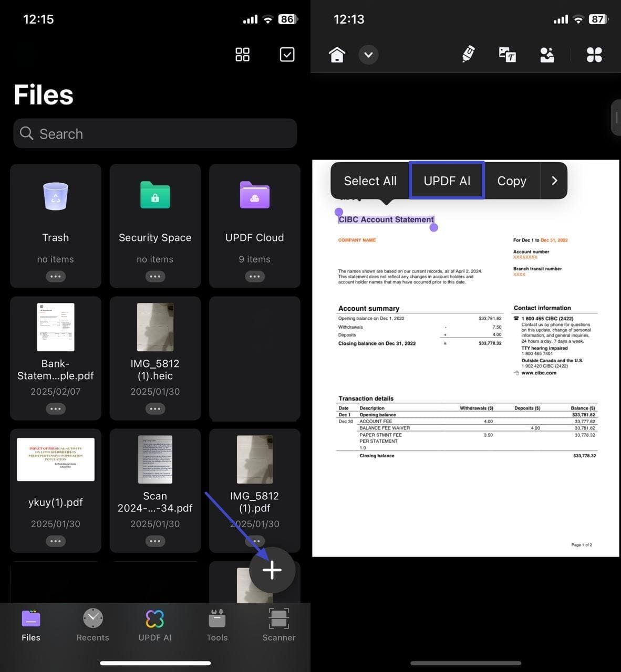Tap the UPDF AI option in the popup
Screen dimensions: 621x672
tap(447, 180)
